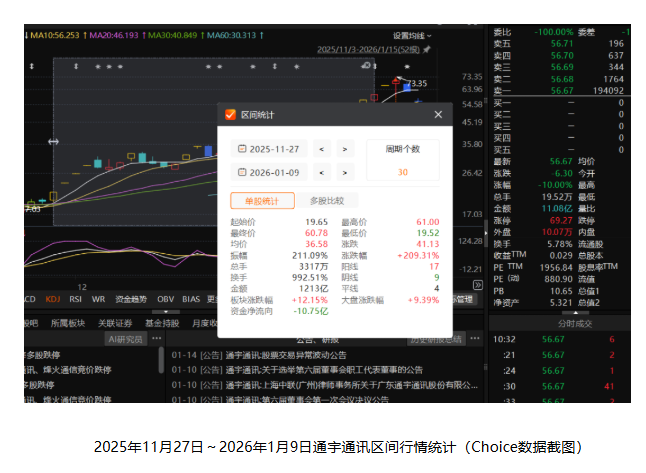
Task: Select the 单股统计 tab
Action: [x=262, y=200]
